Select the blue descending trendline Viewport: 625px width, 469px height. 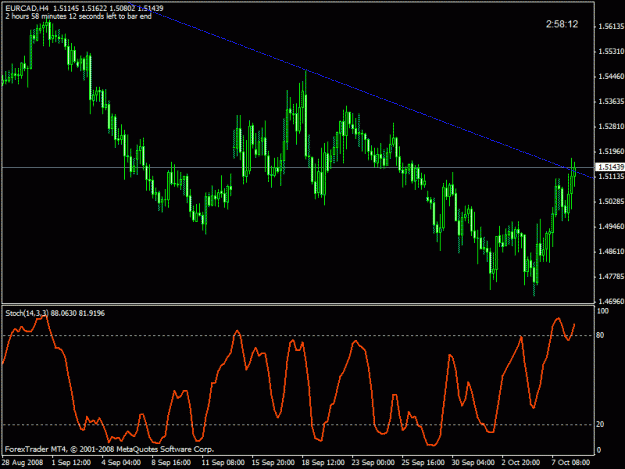(359, 90)
